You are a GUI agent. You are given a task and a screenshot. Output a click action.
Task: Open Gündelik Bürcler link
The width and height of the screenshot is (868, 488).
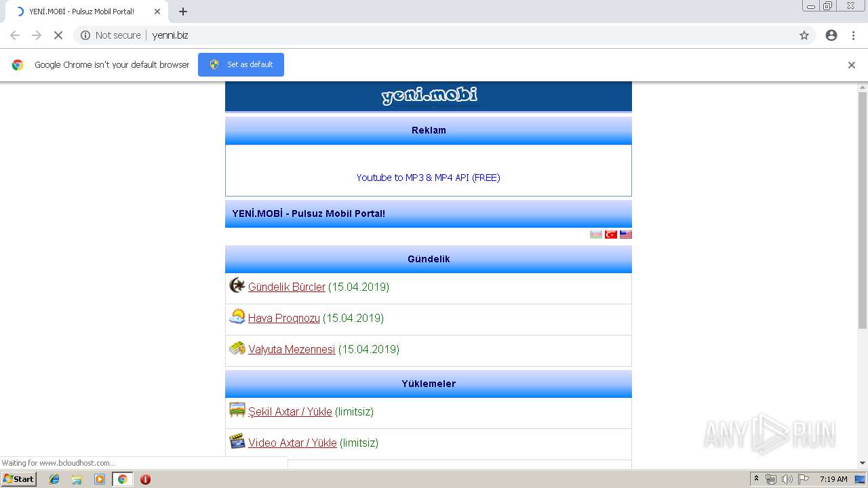[287, 287]
